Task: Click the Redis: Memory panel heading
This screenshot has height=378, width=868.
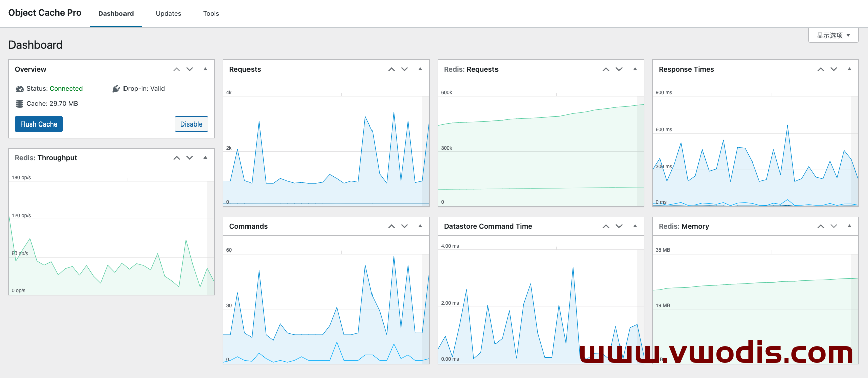Action: tap(684, 226)
